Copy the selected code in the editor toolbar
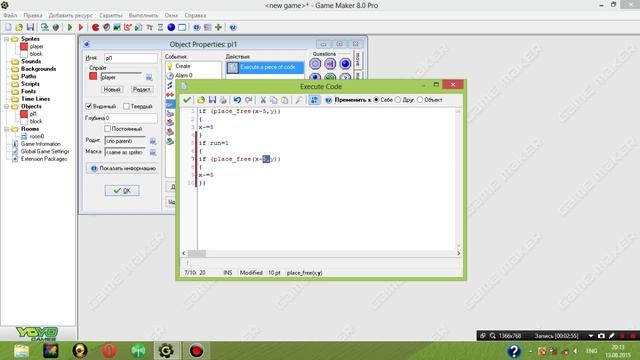Image resolution: width=640 pixels, height=360 pixels. click(274, 100)
